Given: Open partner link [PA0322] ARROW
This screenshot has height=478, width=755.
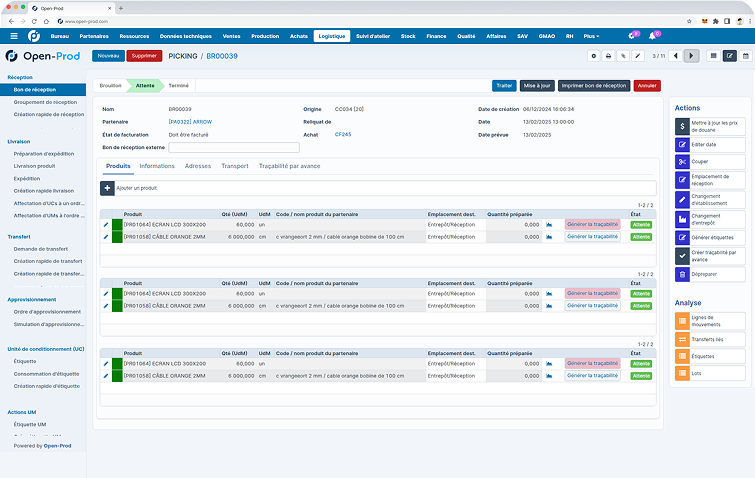Looking at the screenshot, I should [190, 122].
